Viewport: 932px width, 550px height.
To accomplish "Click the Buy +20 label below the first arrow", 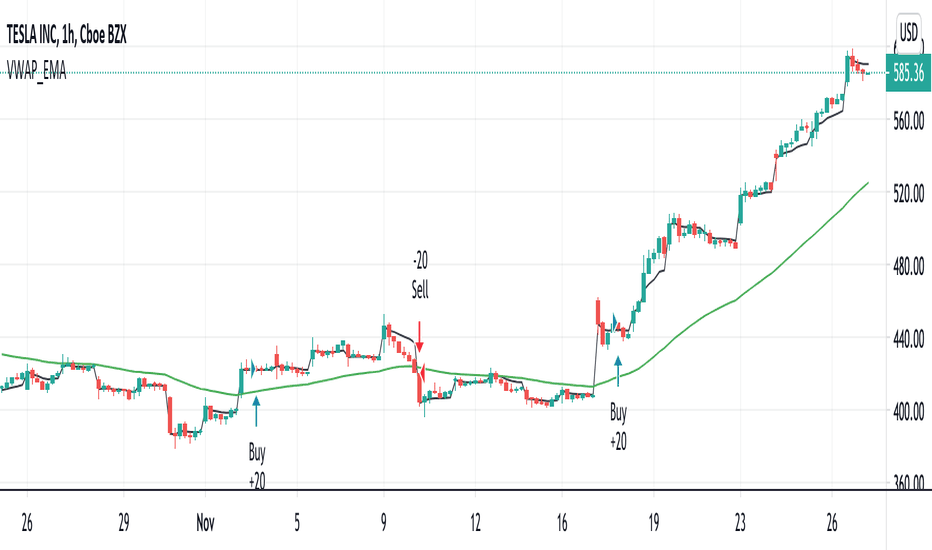I will coord(257,466).
